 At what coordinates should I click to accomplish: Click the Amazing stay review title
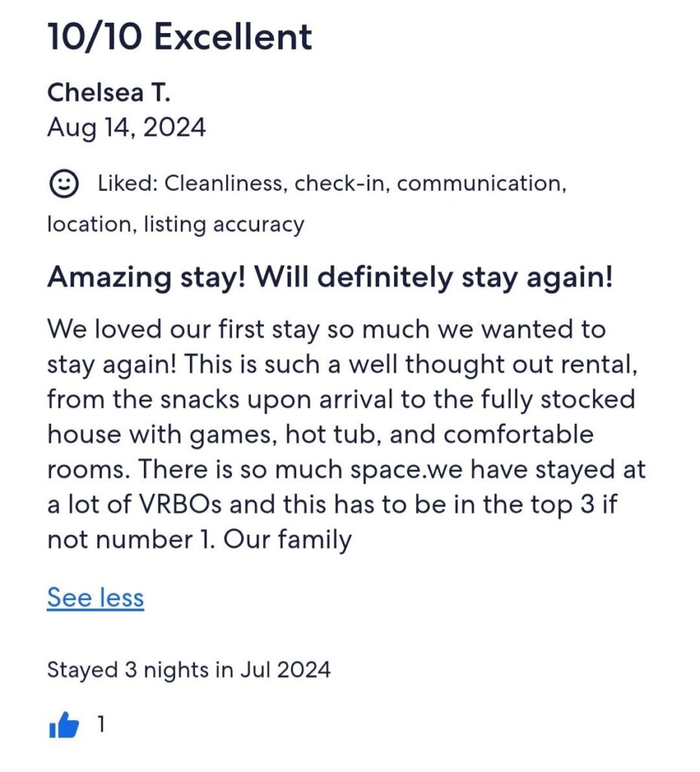coord(330,278)
